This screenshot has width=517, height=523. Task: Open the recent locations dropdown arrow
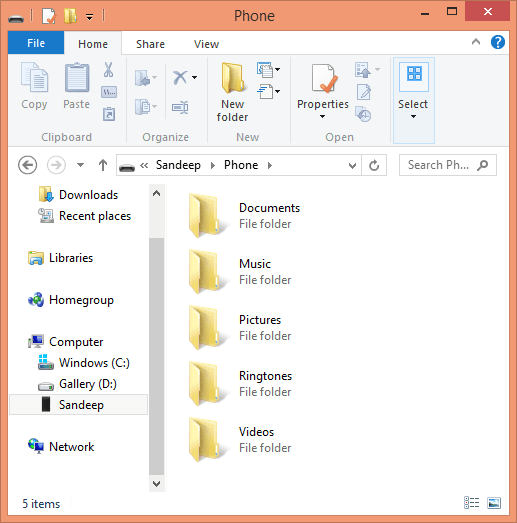tap(80, 165)
